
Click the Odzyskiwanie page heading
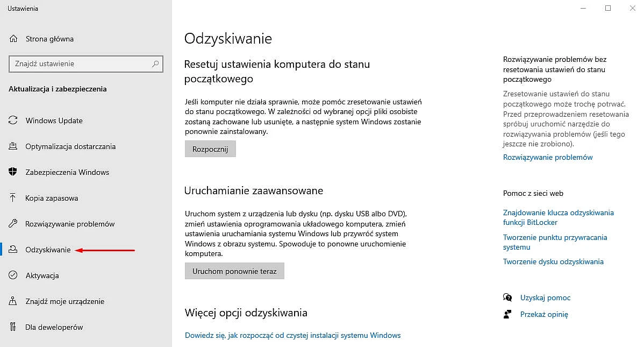click(228, 39)
